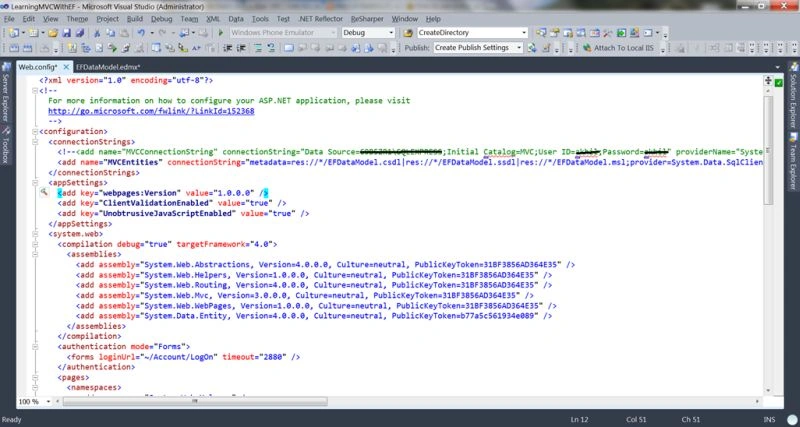This screenshot has width=800, height=427.
Task: Click the Open File folder icon
Action: [x=54, y=33]
